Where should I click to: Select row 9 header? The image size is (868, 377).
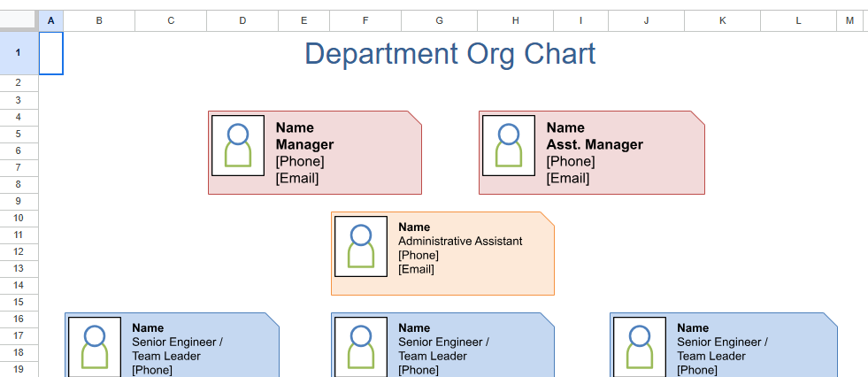coord(19,201)
